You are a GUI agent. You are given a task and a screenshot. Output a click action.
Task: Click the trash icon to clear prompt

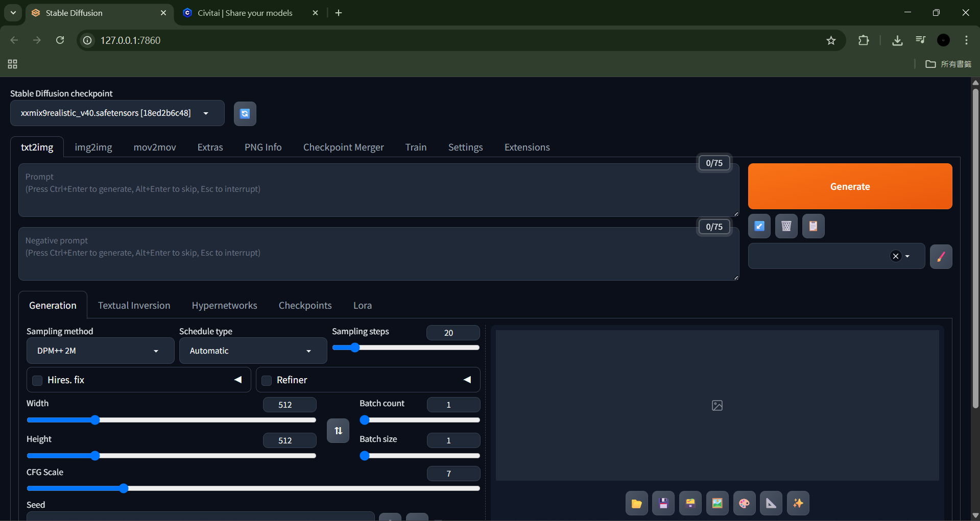click(786, 226)
